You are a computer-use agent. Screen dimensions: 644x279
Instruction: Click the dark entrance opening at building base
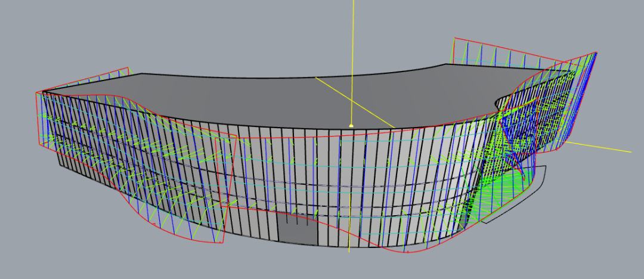point(298,229)
